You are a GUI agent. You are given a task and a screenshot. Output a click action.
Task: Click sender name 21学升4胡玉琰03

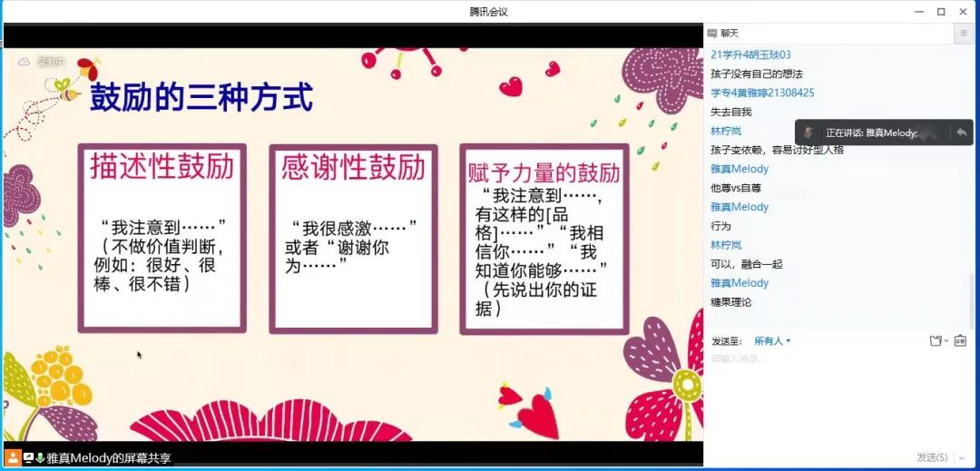click(750, 55)
